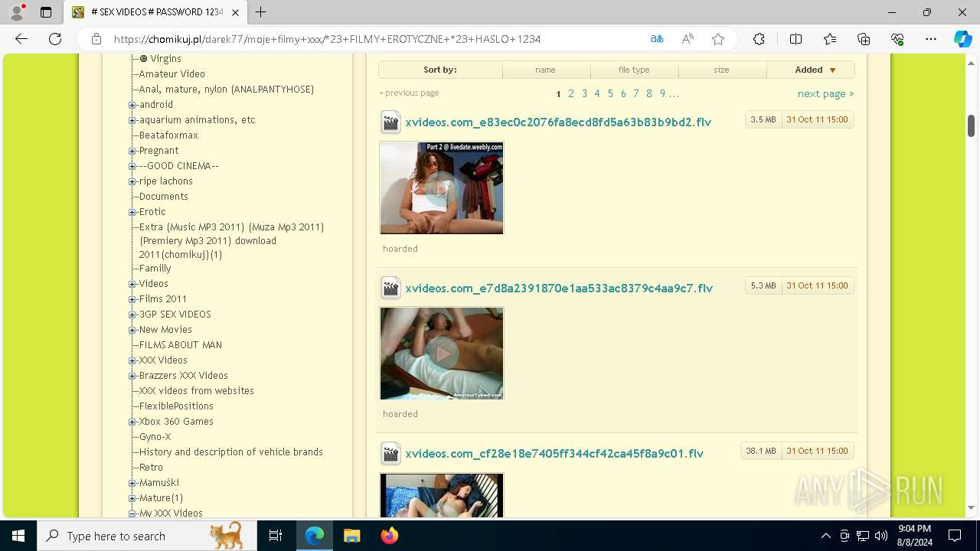The height and width of the screenshot is (551, 980).
Task: Go to page 5 of results
Action: pos(610,93)
